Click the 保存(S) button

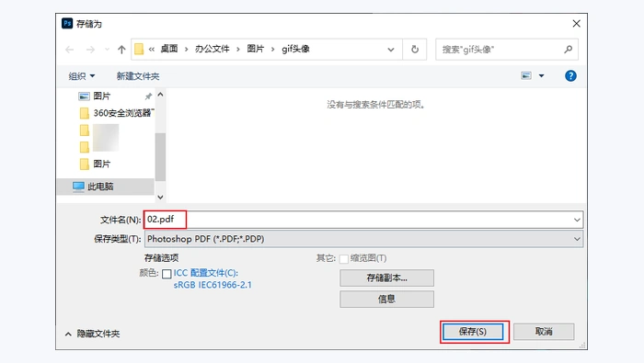tap(473, 332)
